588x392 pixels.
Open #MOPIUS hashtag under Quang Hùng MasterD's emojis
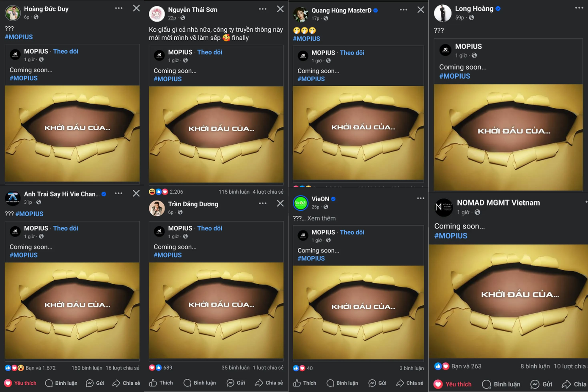pyautogui.click(x=306, y=38)
